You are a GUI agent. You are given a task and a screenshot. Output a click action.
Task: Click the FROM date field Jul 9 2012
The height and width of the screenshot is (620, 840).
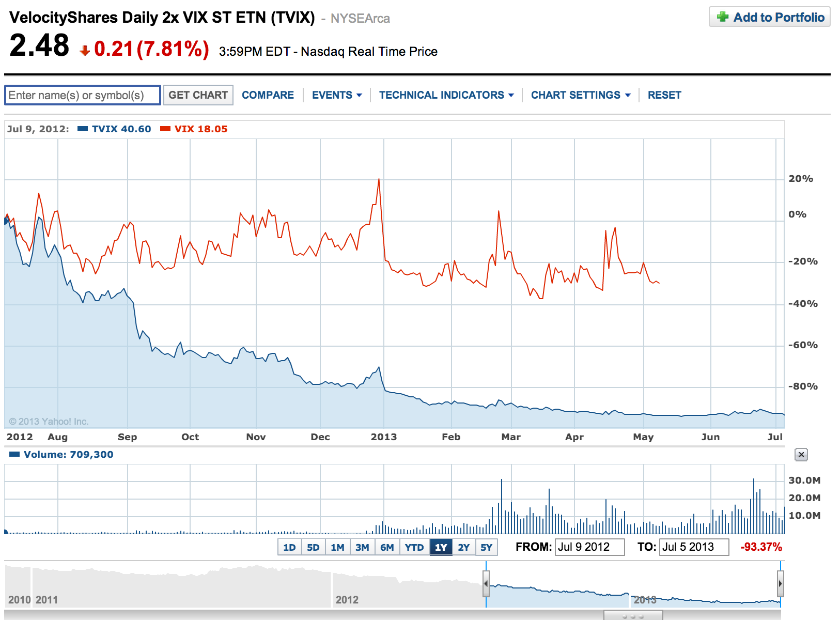(x=589, y=547)
